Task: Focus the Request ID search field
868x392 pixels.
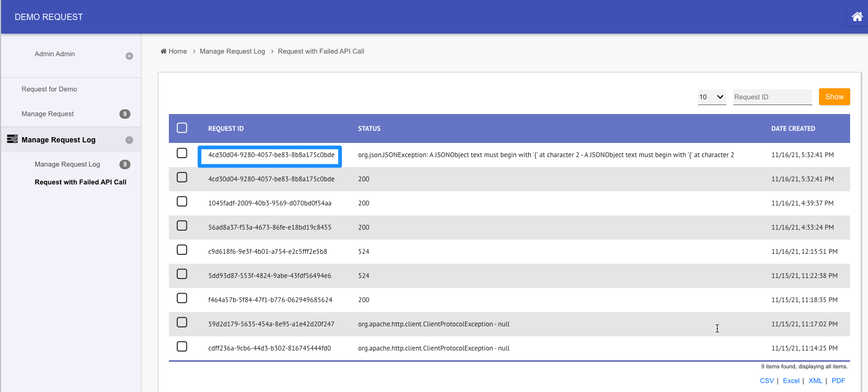Action: [x=772, y=97]
